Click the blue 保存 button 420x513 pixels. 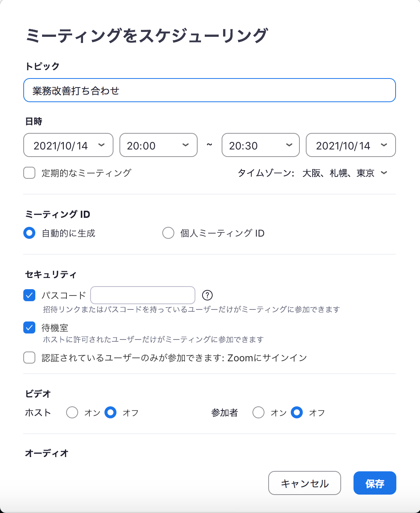click(x=375, y=483)
